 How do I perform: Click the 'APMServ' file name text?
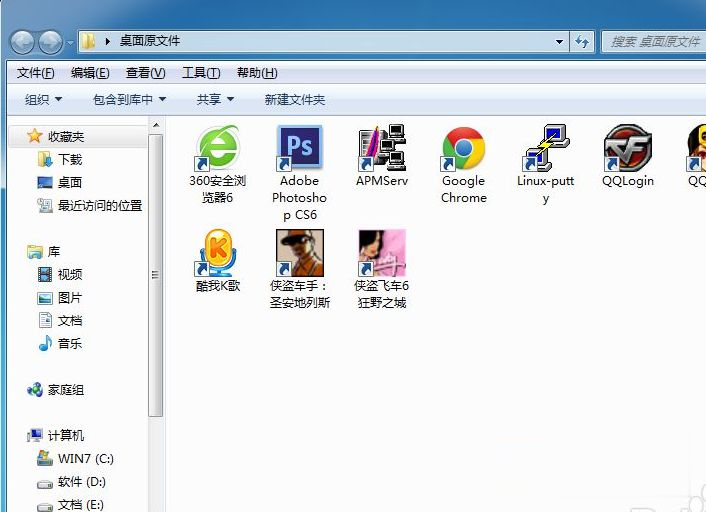[x=382, y=181]
